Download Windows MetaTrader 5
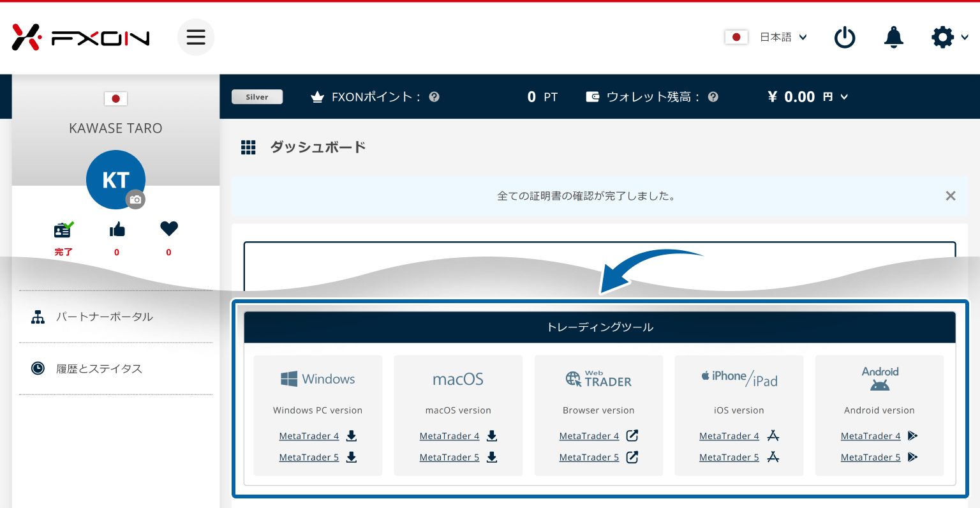The image size is (980, 508). click(x=309, y=458)
